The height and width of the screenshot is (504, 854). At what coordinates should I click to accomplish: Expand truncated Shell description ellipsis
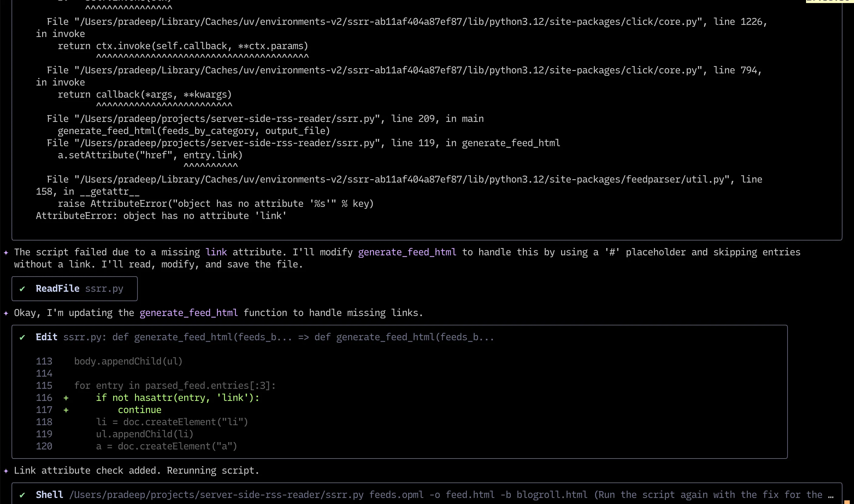(x=831, y=495)
